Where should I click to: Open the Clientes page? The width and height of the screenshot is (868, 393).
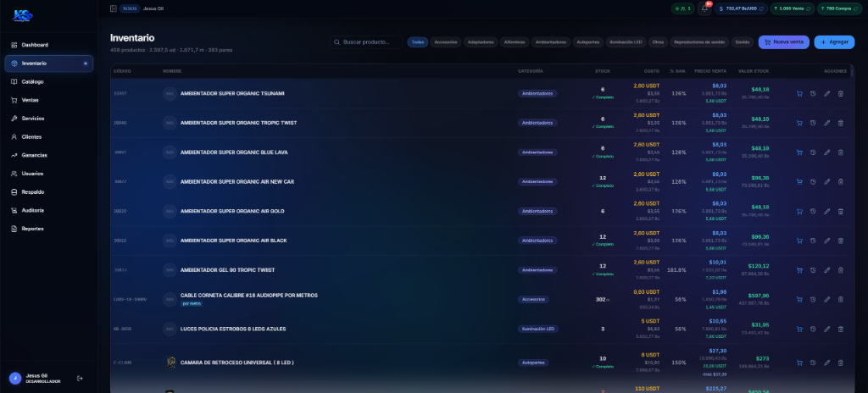coord(48,136)
